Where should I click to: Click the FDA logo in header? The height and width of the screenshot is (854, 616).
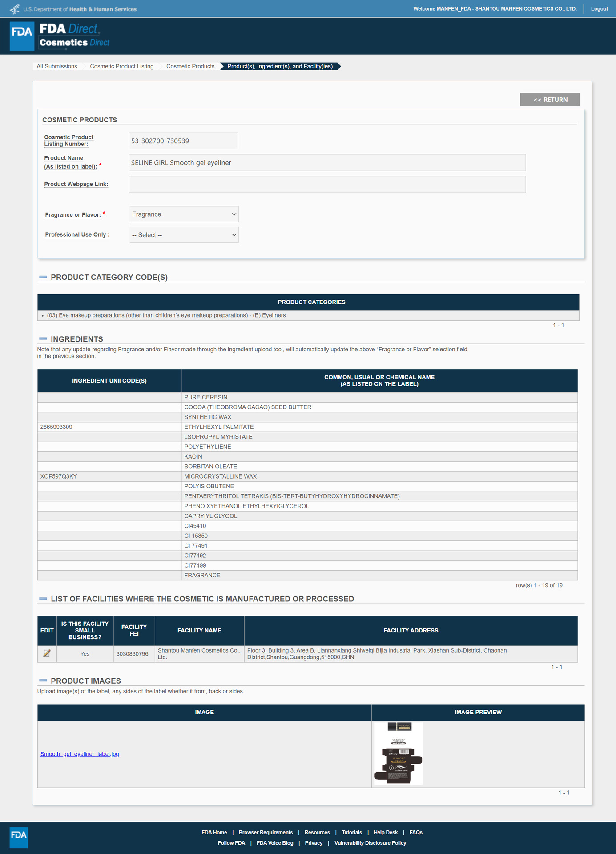point(22,36)
